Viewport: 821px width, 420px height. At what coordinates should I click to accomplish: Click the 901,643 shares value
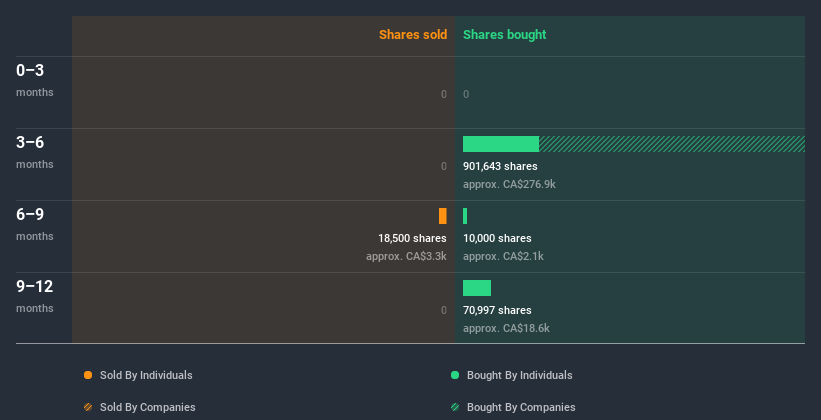point(500,166)
